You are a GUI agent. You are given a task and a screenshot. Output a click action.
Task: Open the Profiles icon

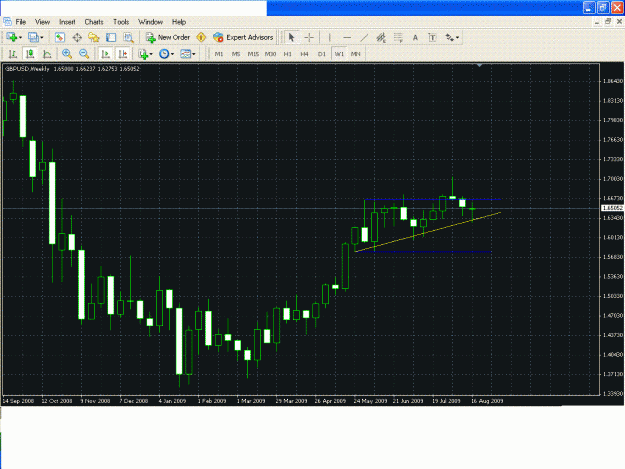(33, 37)
